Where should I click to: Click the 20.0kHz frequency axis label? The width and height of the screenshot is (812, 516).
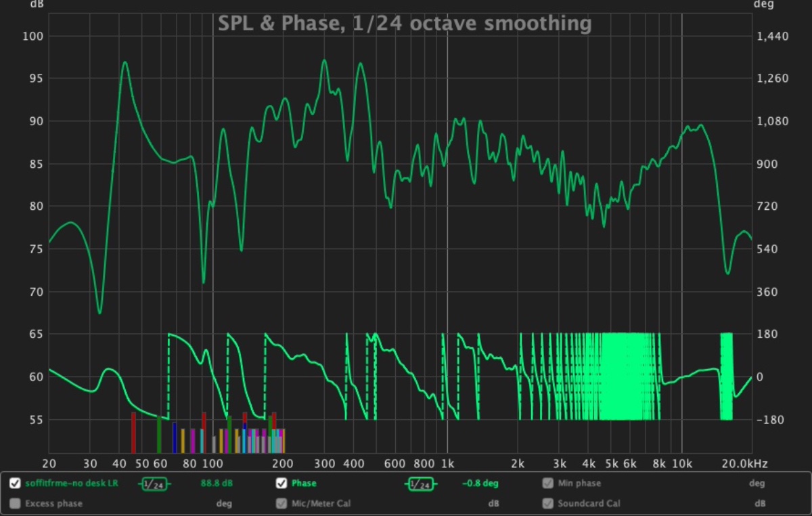(748, 464)
